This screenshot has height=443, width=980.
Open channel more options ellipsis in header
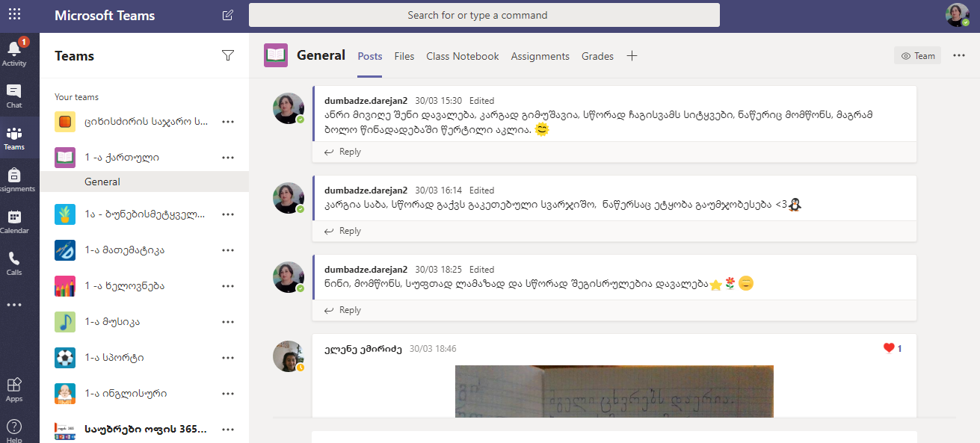tap(959, 55)
